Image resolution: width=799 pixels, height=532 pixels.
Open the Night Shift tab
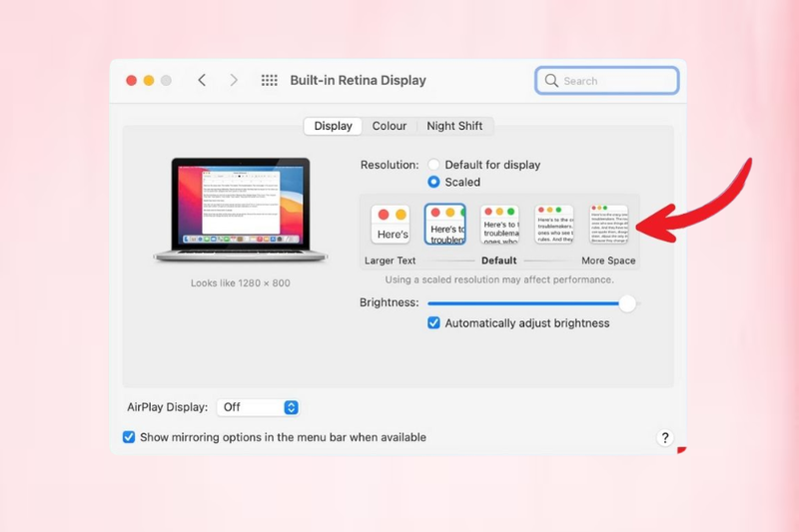(x=454, y=126)
